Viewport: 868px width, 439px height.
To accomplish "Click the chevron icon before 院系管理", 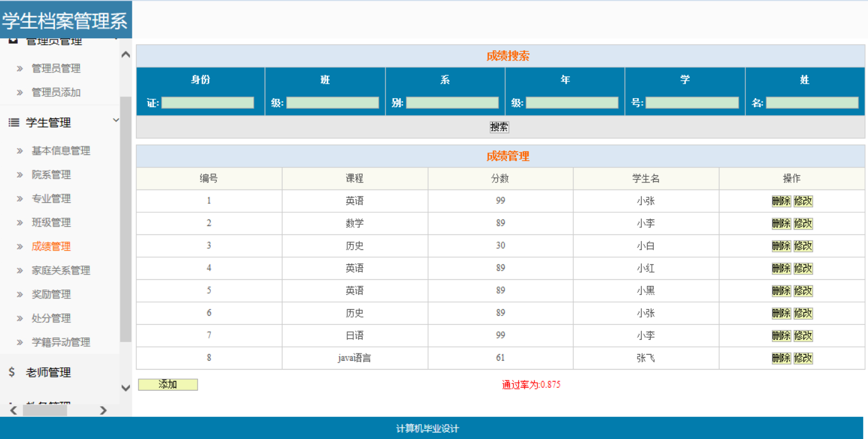I will (x=20, y=175).
